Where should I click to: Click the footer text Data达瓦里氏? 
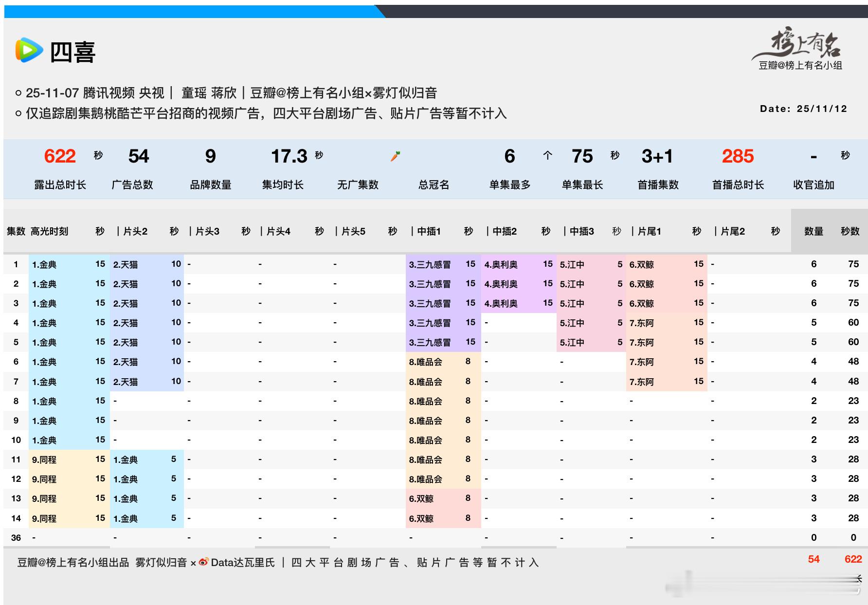pyautogui.click(x=243, y=563)
